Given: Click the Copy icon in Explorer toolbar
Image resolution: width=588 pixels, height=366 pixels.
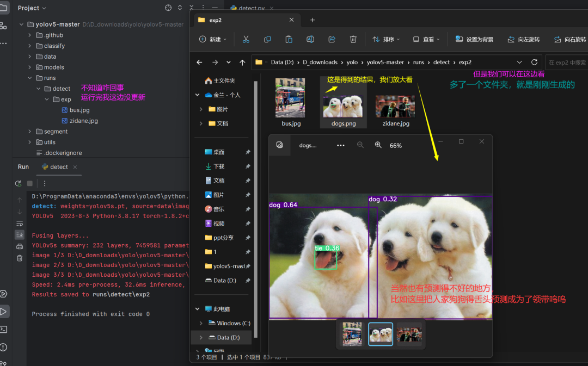Looking at the screenshot, I should pyautogui.click(x=267, y=39).
